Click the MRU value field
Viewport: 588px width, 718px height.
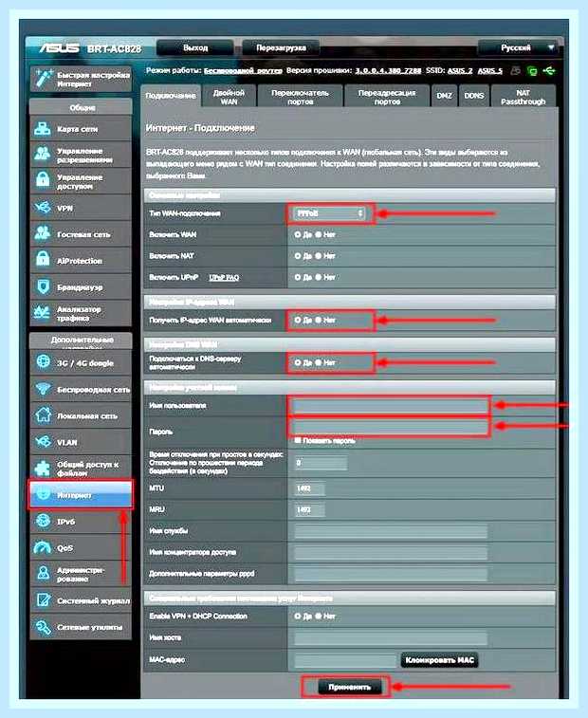[309, 509]
